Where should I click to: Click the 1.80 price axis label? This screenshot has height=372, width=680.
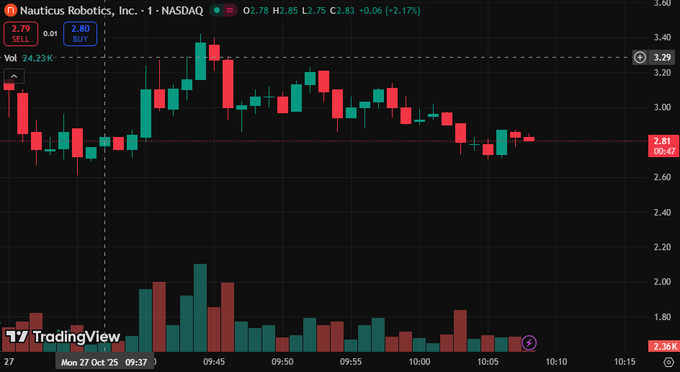pos(662,317)
